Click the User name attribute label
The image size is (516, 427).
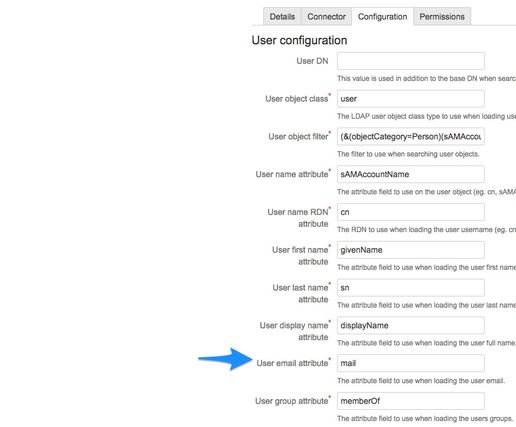tap(292, 174)
